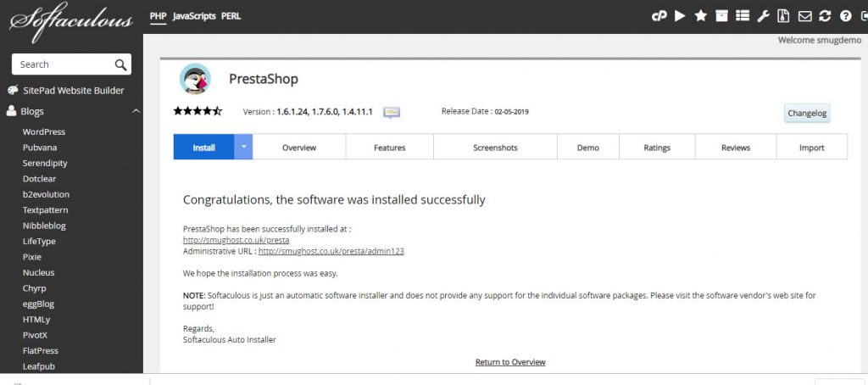Image resolution: width=868 pixels, height=385 pixels.
Task: Collapse the Blogs category
Action: pyautogui.click(x=136, y=111)
